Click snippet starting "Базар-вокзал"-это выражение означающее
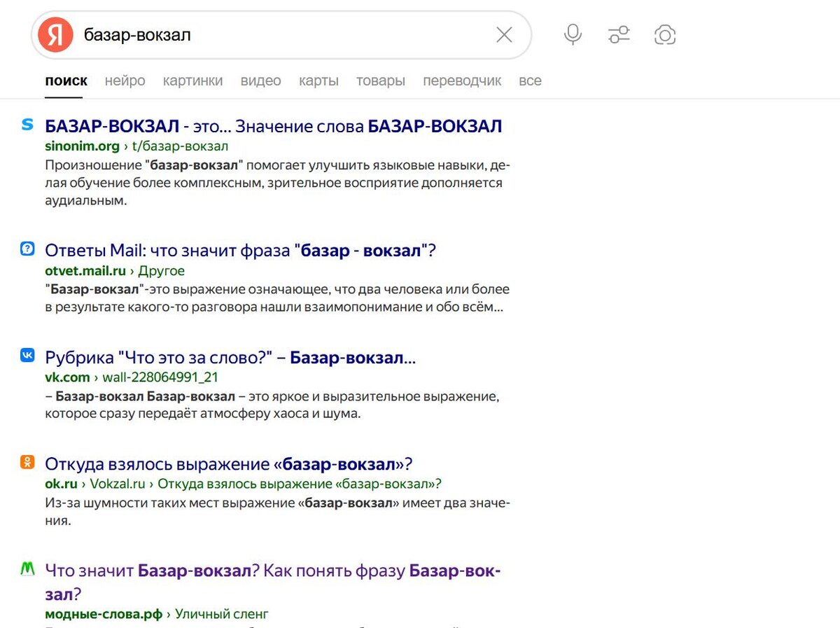The image size is (840, 628). [277, 298]
